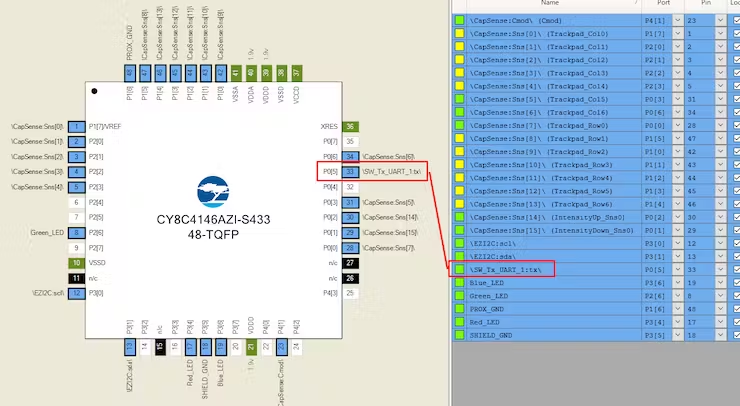Open Port dropdown for SHIELD_GND row
Screen dimensions: 740x406
click(x=678, y=335)
